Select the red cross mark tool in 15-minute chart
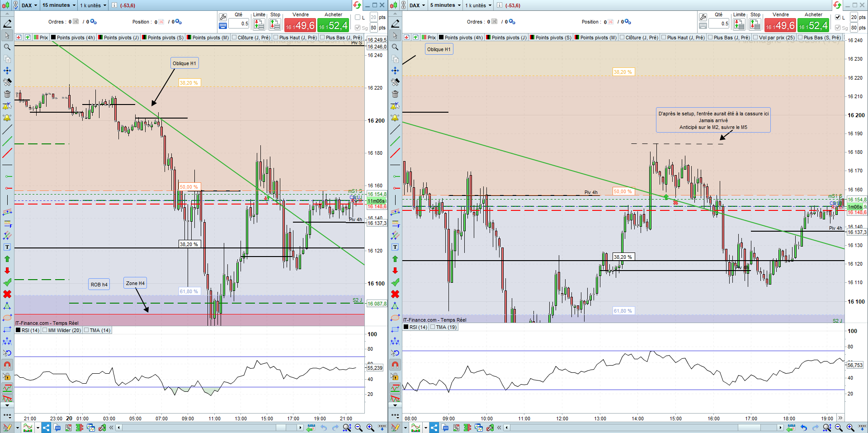The width and height of the screenshot is (868, 433). coord(7,294)
